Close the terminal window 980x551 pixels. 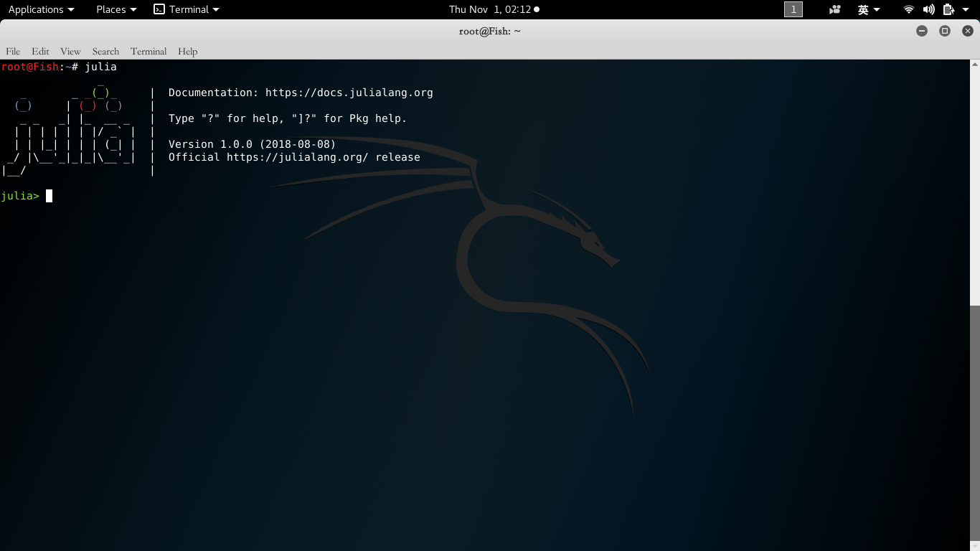tap(968, 31)
